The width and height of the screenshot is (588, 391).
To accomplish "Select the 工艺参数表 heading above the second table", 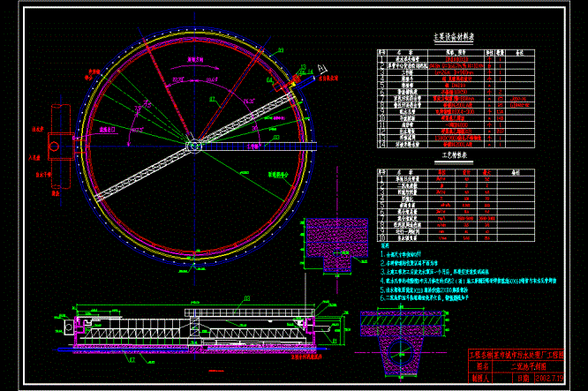I will pos(454,154).
